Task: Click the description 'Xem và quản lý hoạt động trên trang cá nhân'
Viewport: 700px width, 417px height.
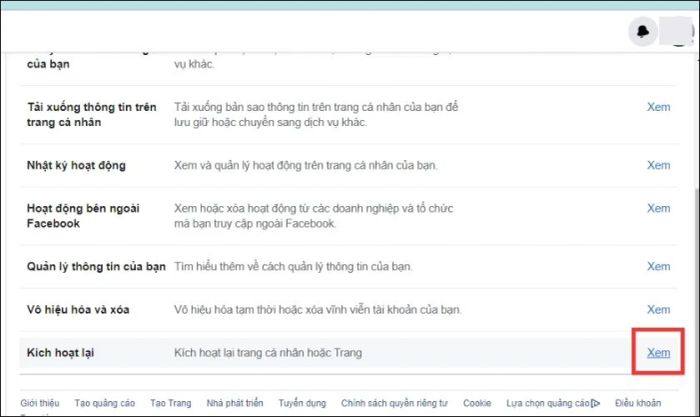Action: (x=306, y=165)
